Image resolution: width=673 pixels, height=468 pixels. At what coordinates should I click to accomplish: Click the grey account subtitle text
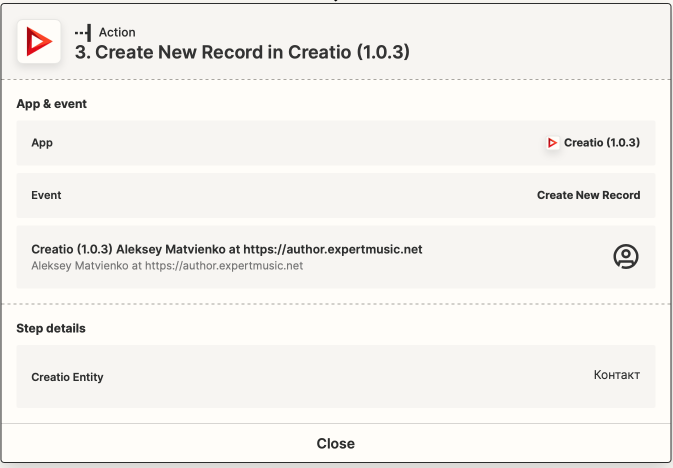[167, 266]
